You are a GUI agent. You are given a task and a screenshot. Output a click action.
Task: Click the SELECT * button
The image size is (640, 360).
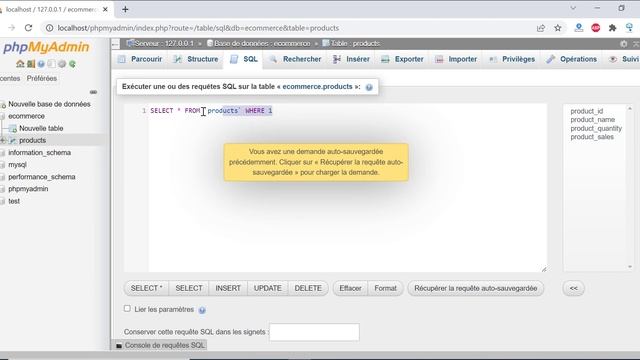146,288
